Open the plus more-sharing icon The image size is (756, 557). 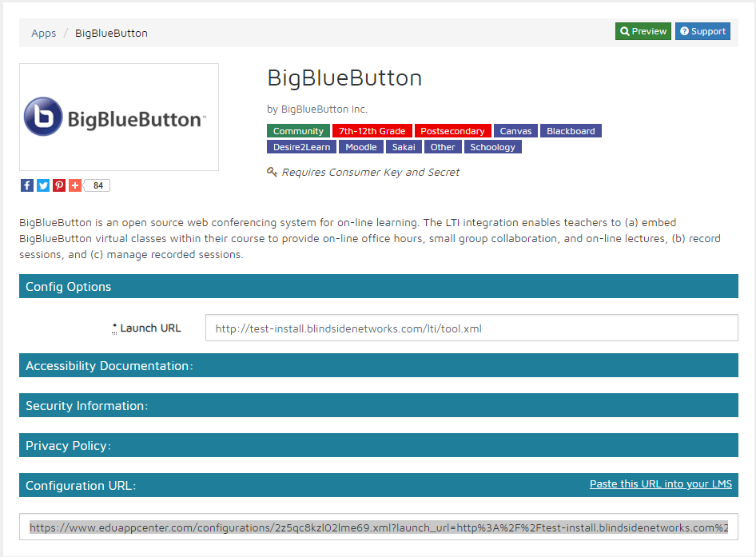75,185
